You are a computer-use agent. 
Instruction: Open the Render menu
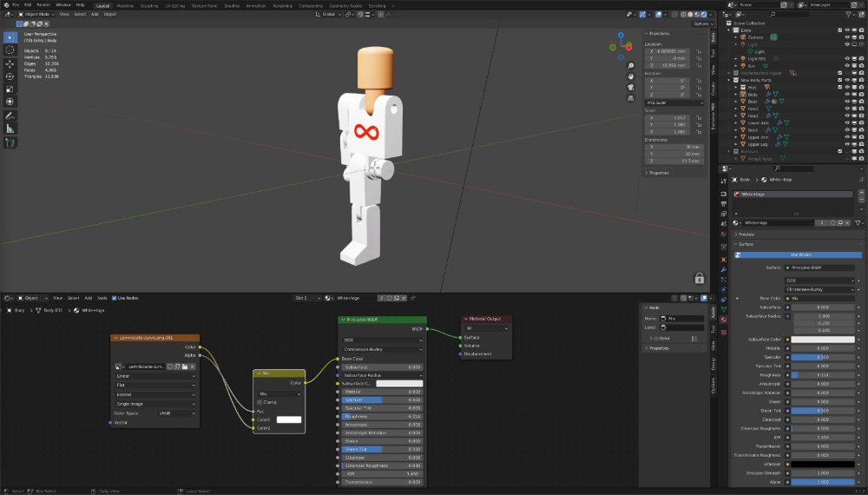[43, 5]
